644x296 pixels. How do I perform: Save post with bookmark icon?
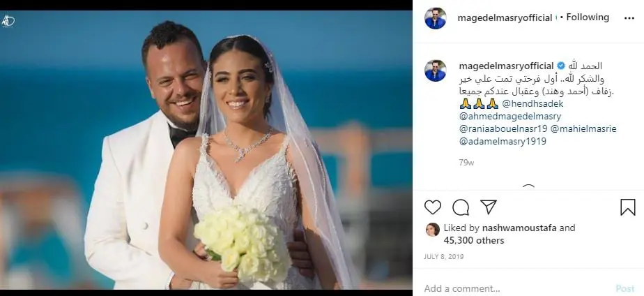pos(627,207)
